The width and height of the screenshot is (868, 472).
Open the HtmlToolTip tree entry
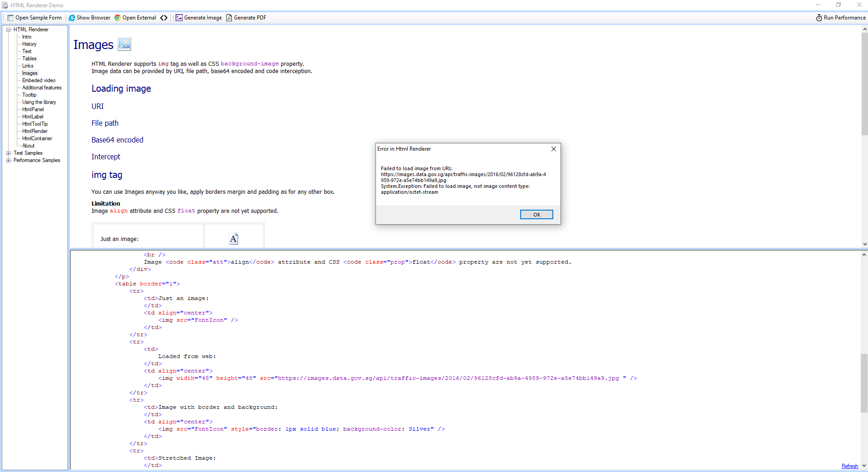coord(35,124)
